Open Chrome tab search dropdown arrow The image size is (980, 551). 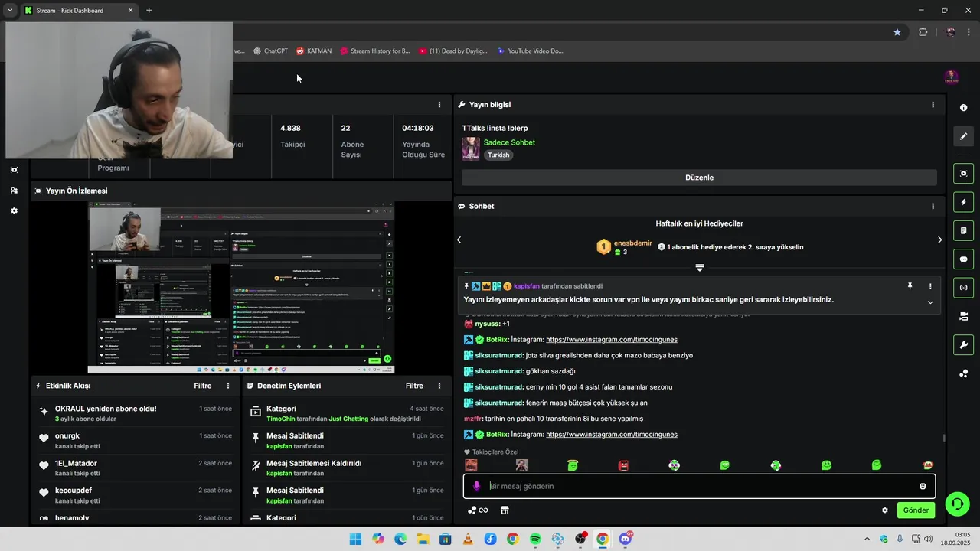point(9,11)
